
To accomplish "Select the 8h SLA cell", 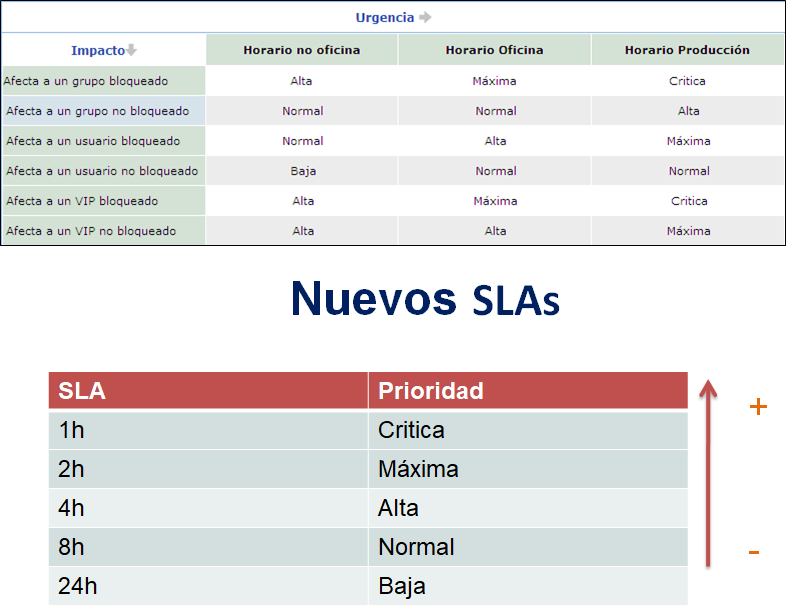I will click(x=72, y=547).
